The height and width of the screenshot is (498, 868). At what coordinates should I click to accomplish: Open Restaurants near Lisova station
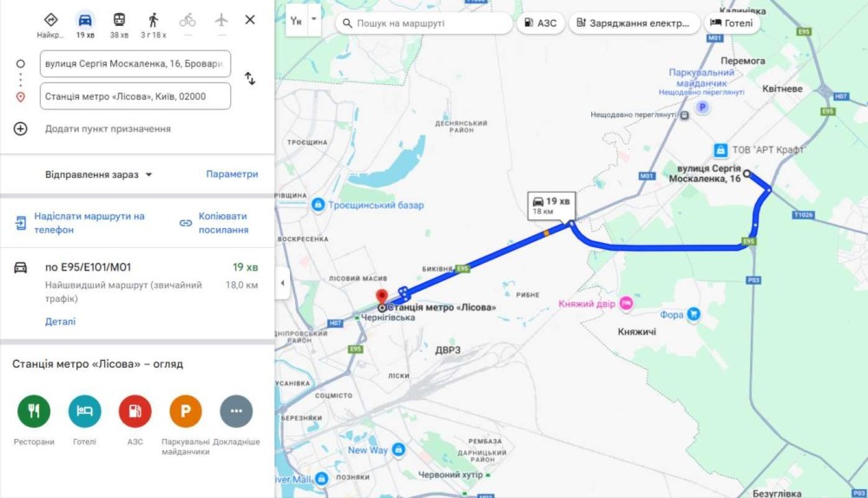click(34, 411)
